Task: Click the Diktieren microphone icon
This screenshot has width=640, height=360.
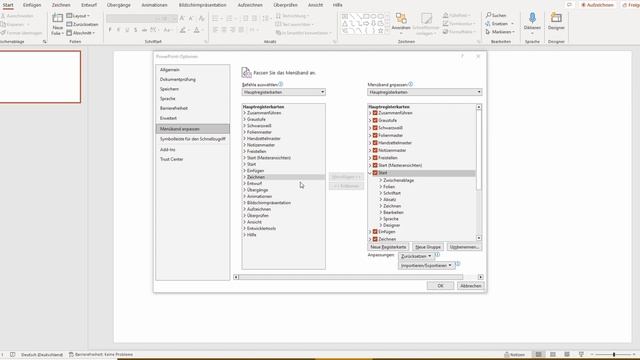Action: pos(532,18)
